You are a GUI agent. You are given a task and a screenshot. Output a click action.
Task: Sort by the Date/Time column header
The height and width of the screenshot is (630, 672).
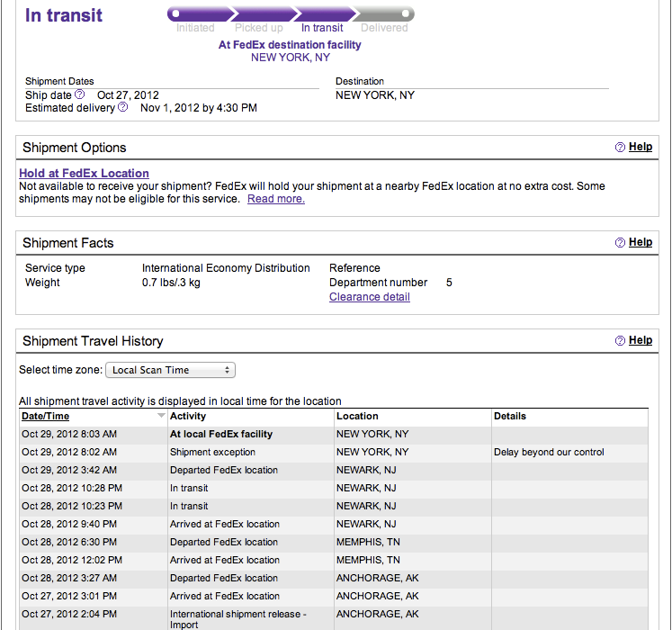(x=45, y=416)
